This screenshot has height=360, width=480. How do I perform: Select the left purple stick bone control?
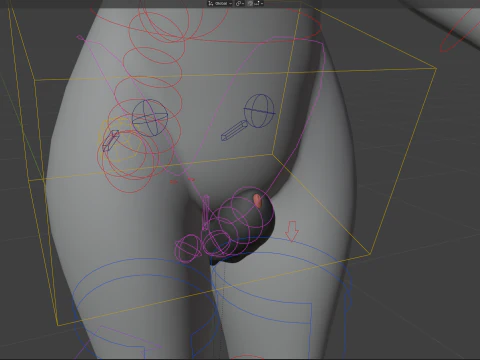111,141
